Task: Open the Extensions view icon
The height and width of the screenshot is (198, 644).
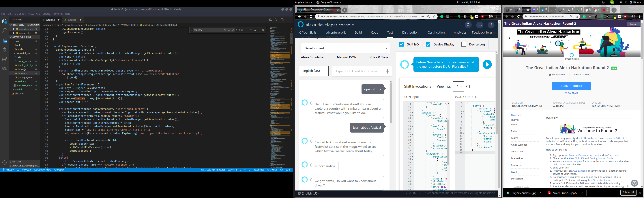Action: click(x=4, y=59)
